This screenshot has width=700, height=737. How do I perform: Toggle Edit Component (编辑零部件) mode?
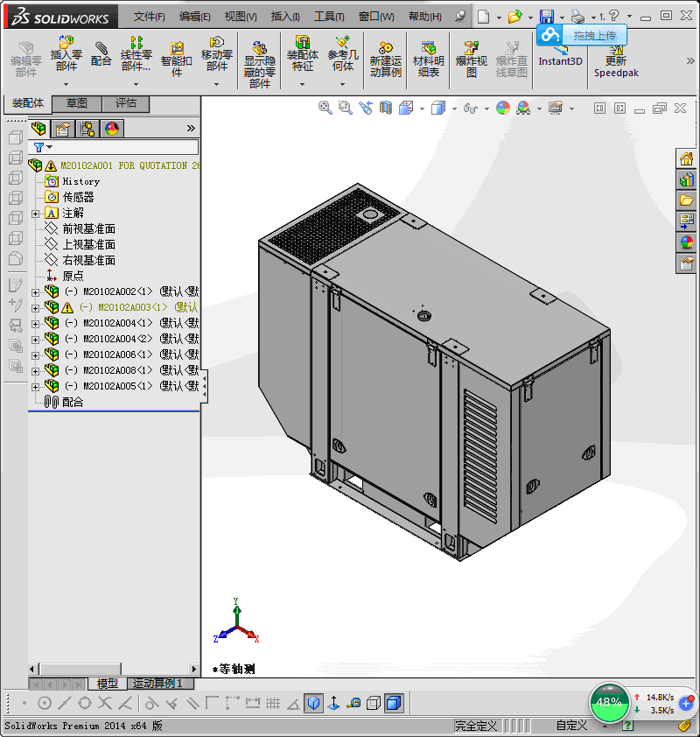tap(26, 60)
